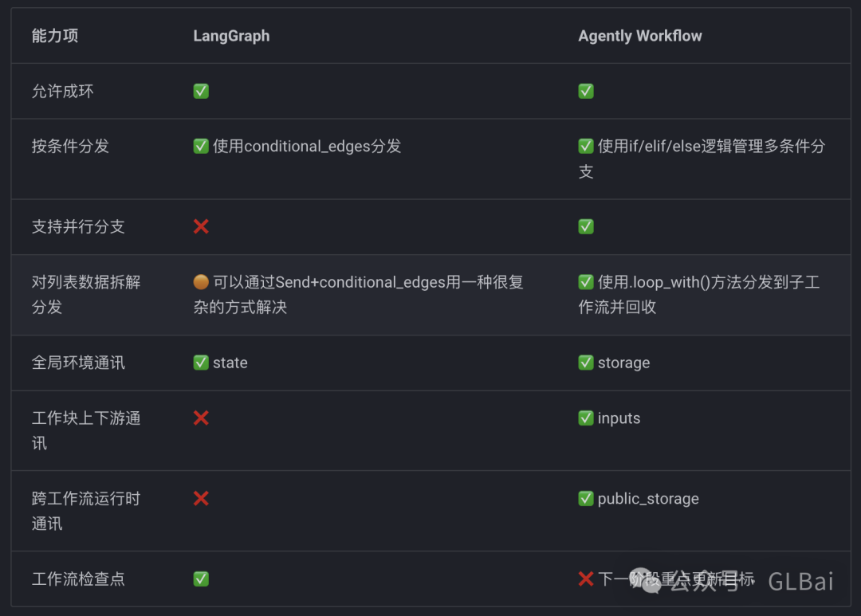The image size is (861, 616).
Task: Select the 按条件分发 row label
Action: coord(70,147)
